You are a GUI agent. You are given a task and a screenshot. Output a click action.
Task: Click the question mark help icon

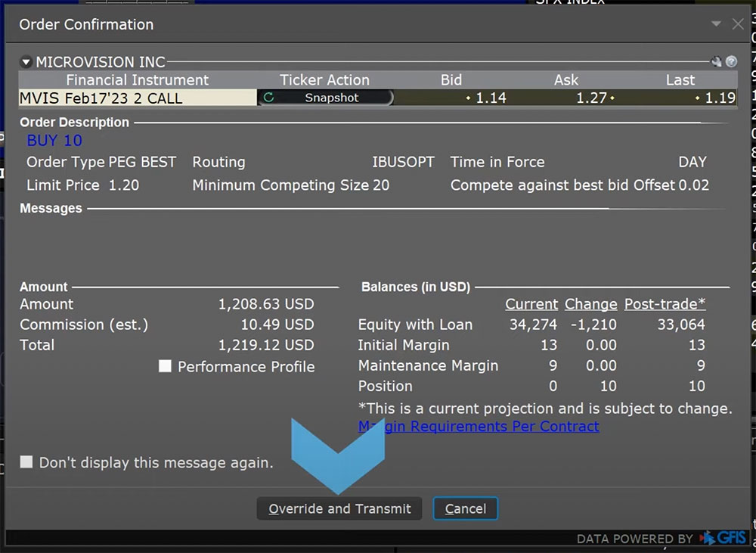(731, 62)
